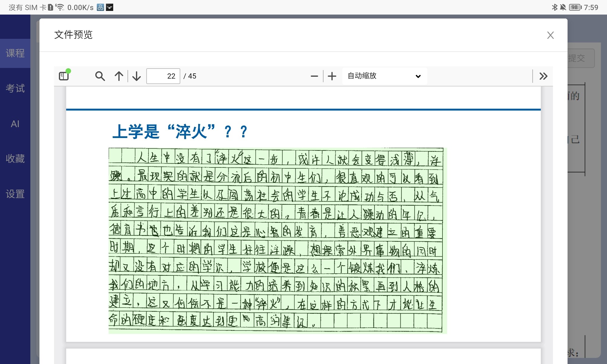Tap the Bluetooth status icon
Image resolution: width=607 pixels, height=364 pixels.
tap(554, 7)
